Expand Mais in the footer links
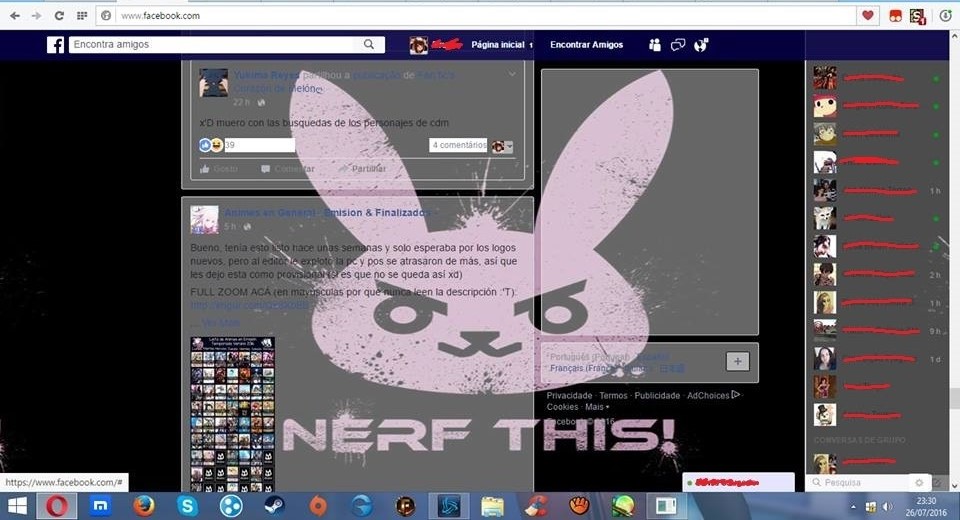960x520 pixels. tap(596, 407)
